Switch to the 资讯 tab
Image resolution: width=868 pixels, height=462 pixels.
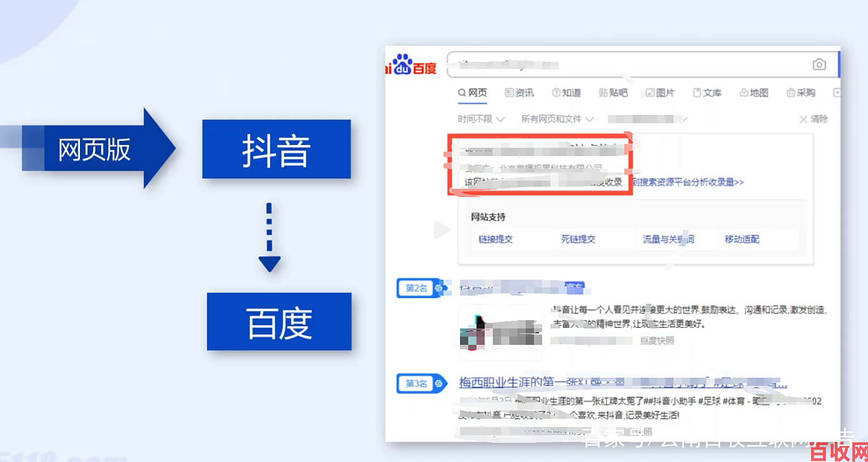[519, 93]
